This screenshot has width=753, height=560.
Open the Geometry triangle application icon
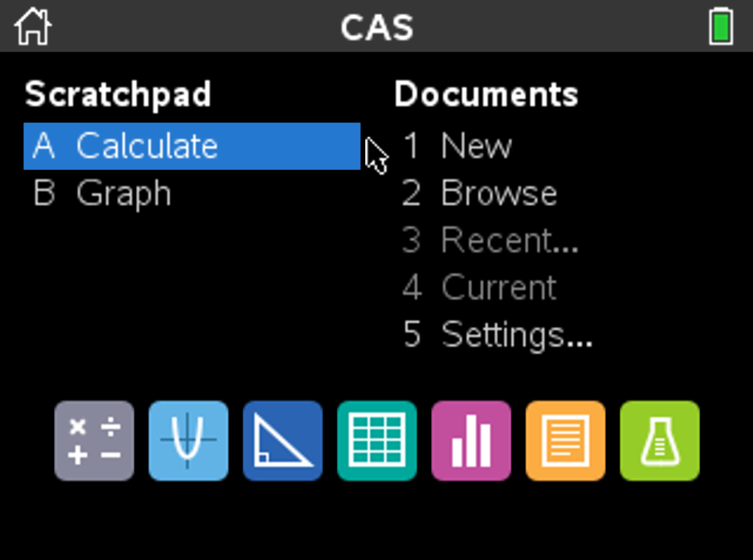(283, 441)
